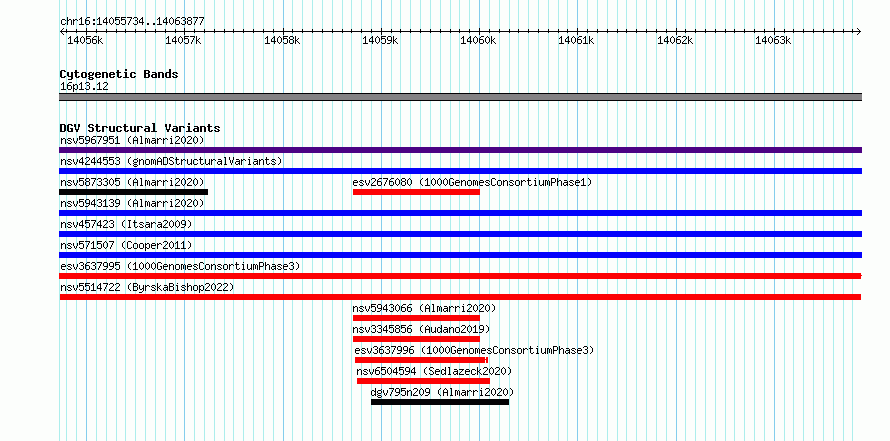Viewport: 890px width, 441px height.
Task: Open the nsv5514722 (ByrskaBishop2022) label
Action: pyautogui.click(x=147, y=287)
